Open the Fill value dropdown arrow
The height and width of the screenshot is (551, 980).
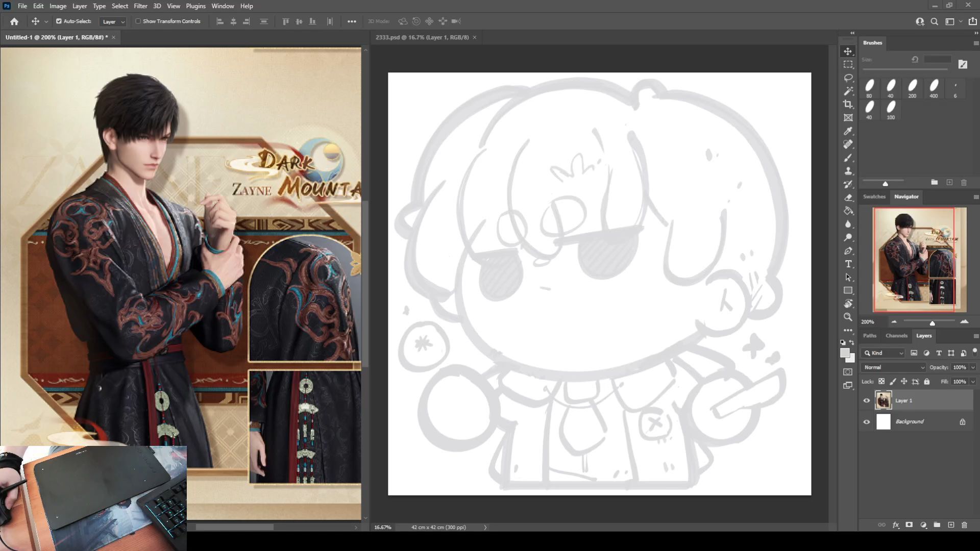point(973,382)
